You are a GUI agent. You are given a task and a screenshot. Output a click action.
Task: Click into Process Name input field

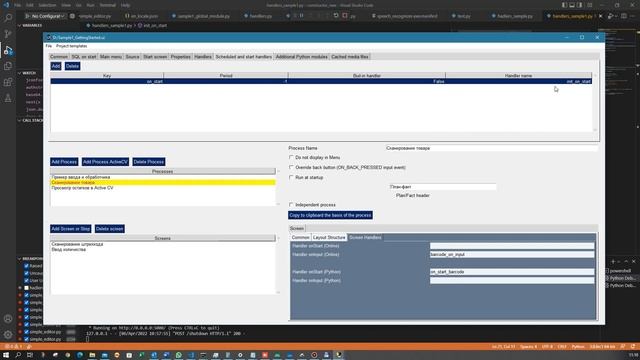pyautogui.click(x=491, y=148)
